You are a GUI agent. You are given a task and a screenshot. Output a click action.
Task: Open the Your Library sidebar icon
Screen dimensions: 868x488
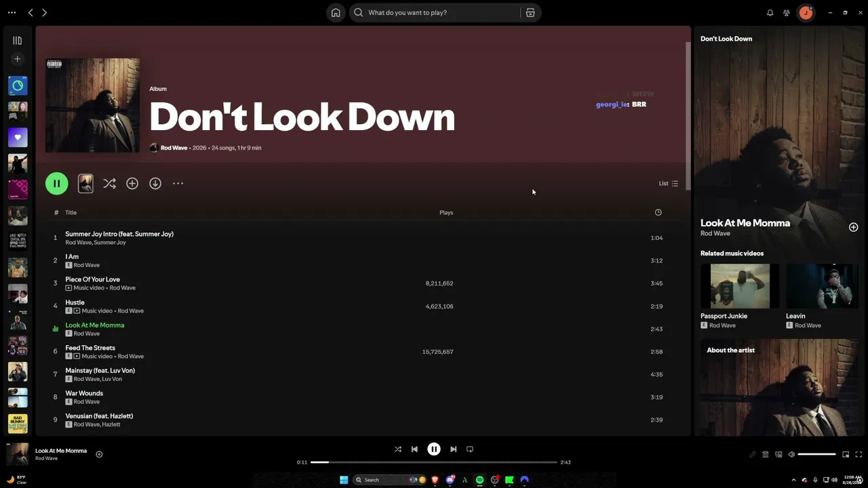(x=18, y=41)
